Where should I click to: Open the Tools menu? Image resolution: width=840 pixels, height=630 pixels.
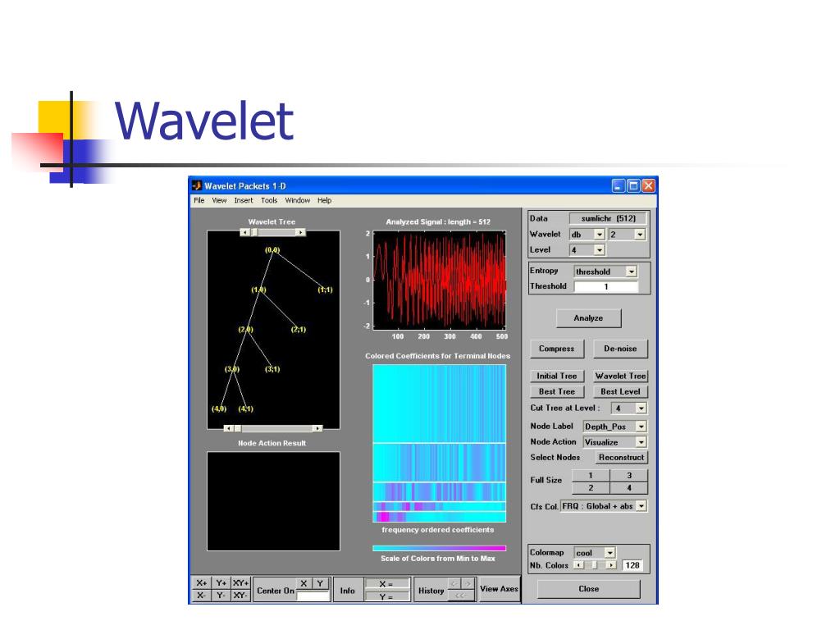pos(269,200)
